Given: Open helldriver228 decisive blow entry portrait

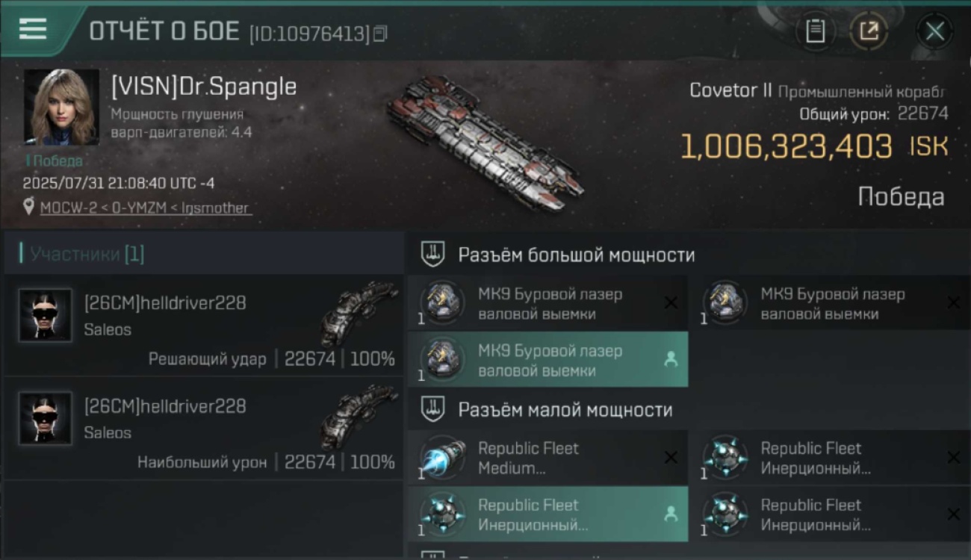Looking at the screenshot, I should click(x=46, y=315).
